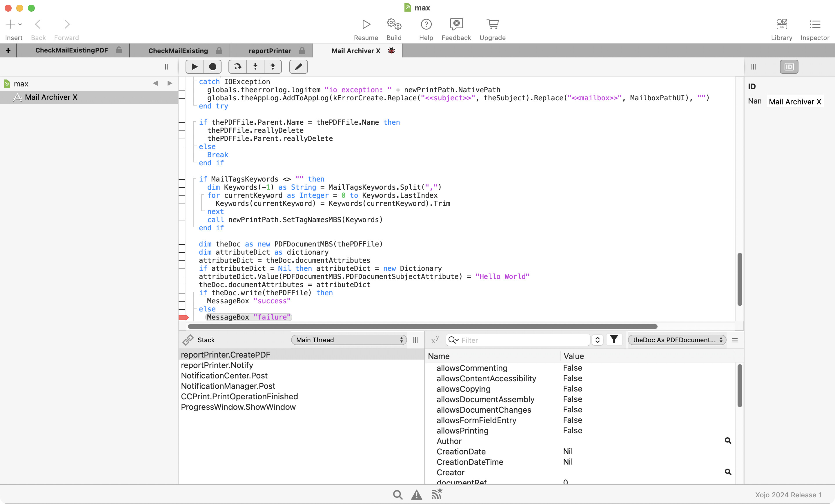
Task: Select Mail Archiver X in navigator
Action: click(89, 97)
